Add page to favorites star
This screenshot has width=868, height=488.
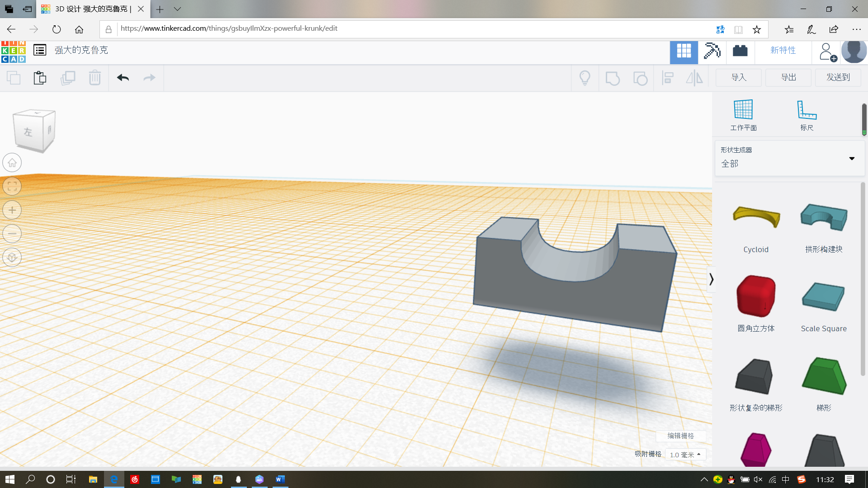pos(757,30)
